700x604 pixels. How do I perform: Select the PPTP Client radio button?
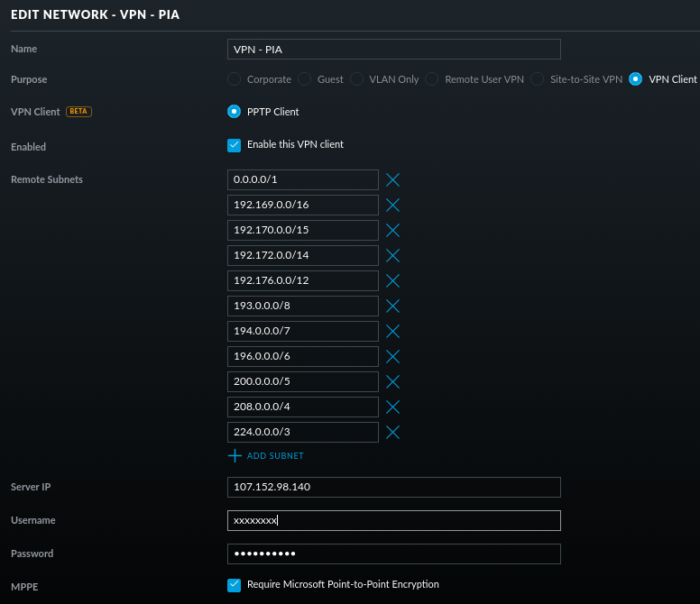pos(235,112)
